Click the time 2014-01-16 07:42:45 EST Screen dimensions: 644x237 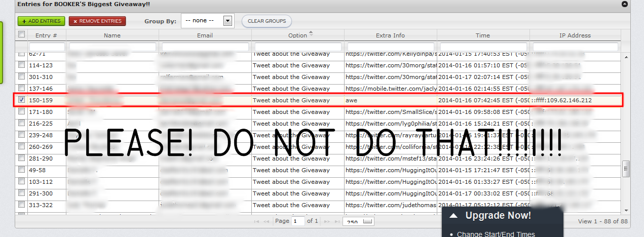483,100
